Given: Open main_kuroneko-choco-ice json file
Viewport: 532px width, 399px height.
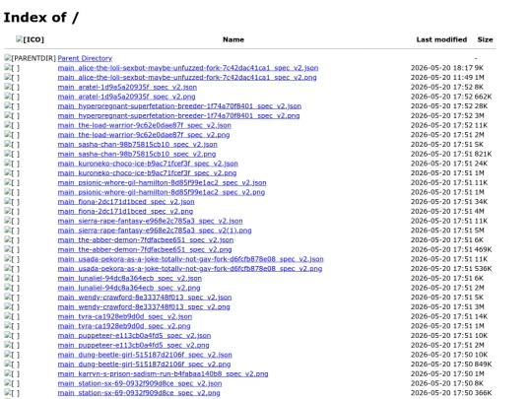Looking at the screenshot, I should (x=148, y=164).
